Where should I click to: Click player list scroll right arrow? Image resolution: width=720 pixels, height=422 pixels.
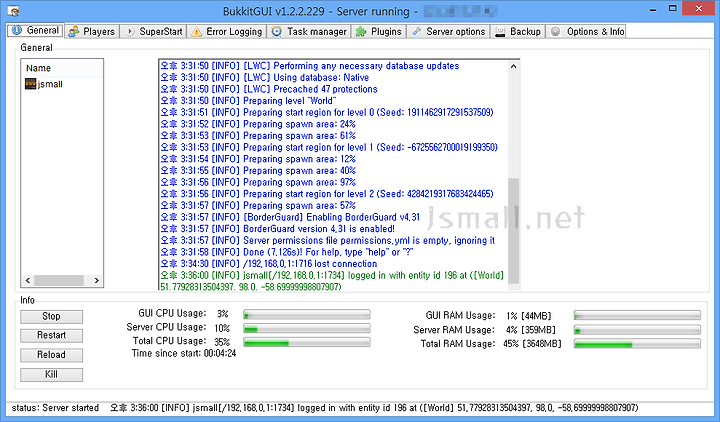(x=96, y=280)
